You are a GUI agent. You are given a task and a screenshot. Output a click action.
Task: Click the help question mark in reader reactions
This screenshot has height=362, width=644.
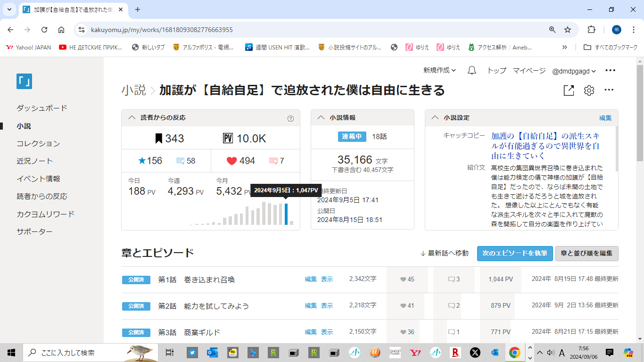290,118
